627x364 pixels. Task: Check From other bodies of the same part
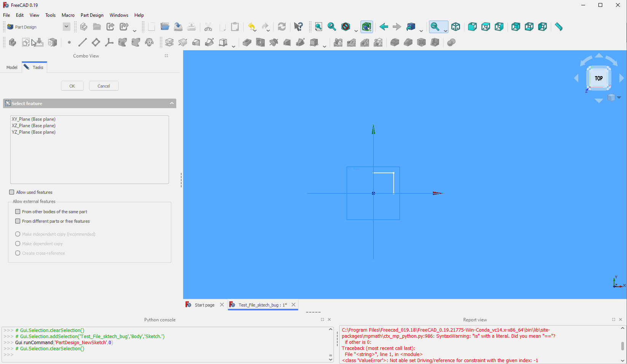18,212
